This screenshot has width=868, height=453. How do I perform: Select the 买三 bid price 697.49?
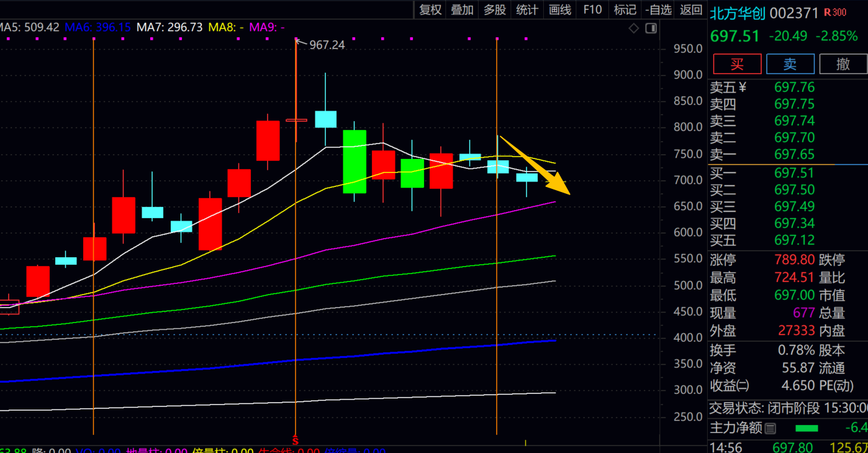click(794, 207)
